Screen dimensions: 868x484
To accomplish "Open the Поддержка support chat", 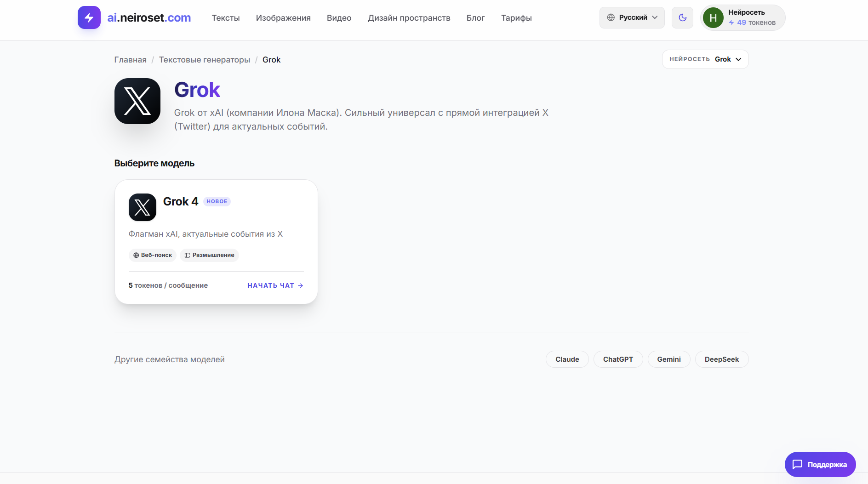I will tap(820, 464).
